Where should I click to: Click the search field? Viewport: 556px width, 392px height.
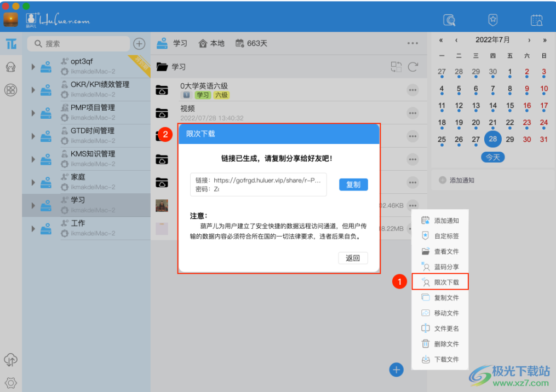pos(78,44)
